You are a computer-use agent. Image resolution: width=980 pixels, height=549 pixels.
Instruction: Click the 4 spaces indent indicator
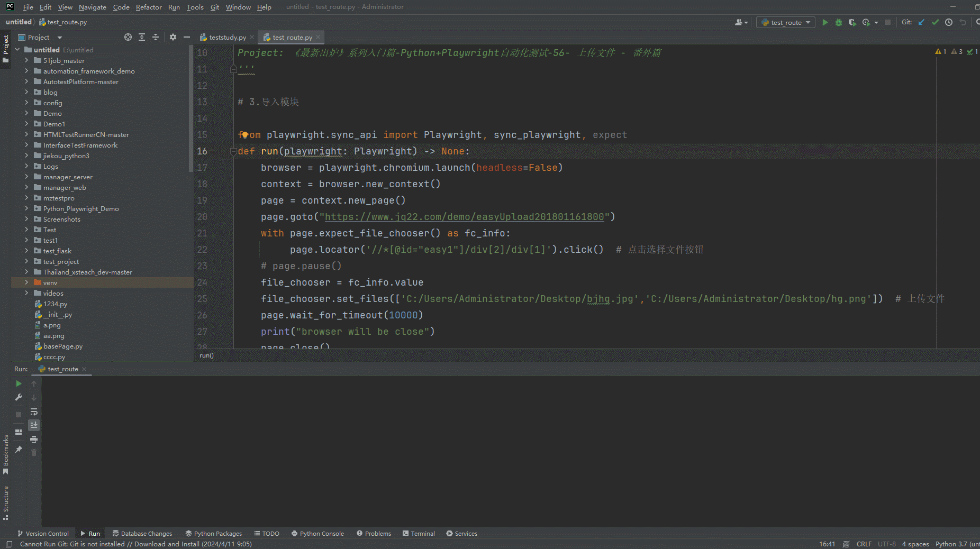(915, 544)
